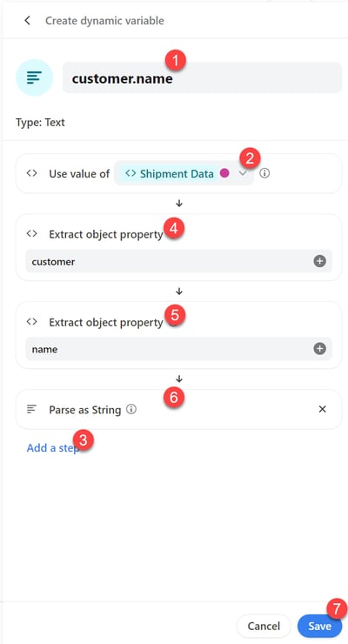Click plus icon in name property field
Screen dimensions: 348x644
pyautogui.click(x=319, y=349)
